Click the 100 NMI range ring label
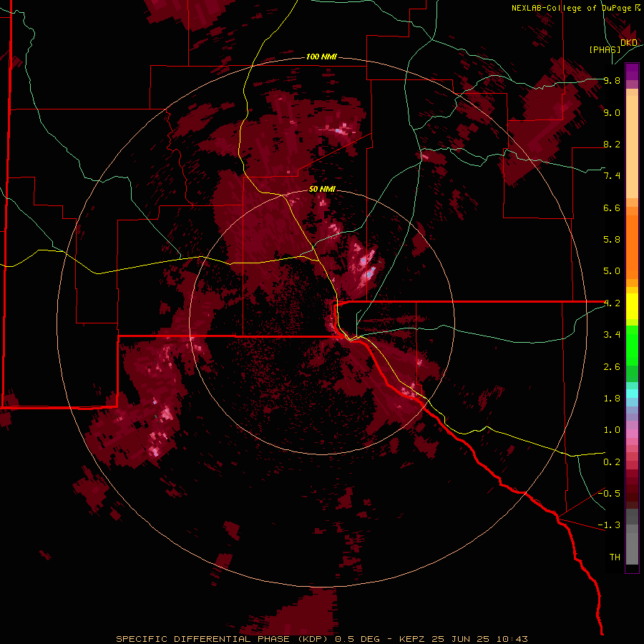This screenshot has height=644, width=644. click(321, 57)
